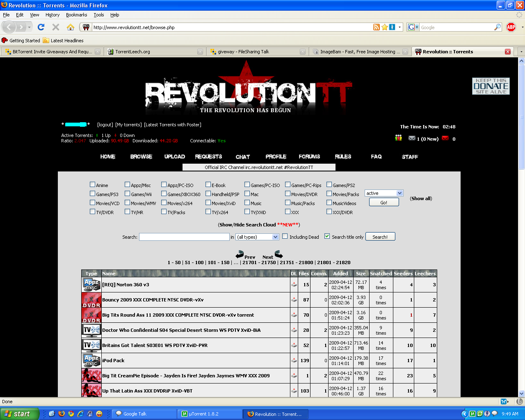This screenshot has height=420, width=525.
Task: Open the History menu
Action: coord(52,15)
